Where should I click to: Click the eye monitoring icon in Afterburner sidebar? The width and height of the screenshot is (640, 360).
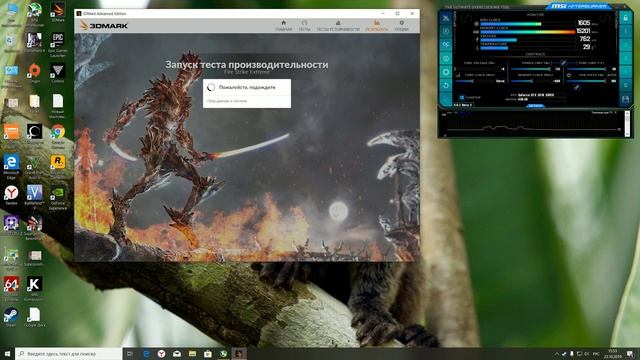click(x=446, y=58)
